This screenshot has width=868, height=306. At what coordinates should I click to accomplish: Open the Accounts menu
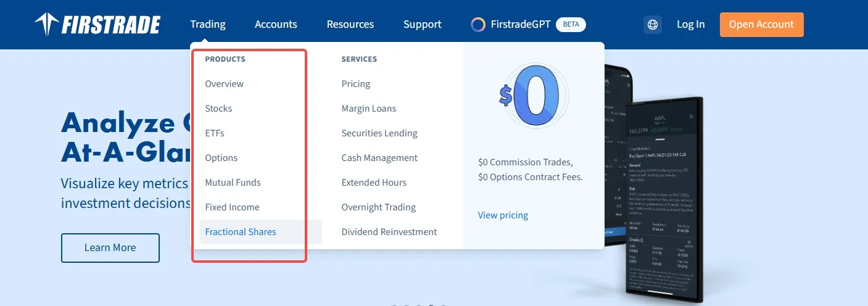click(276, 25)
